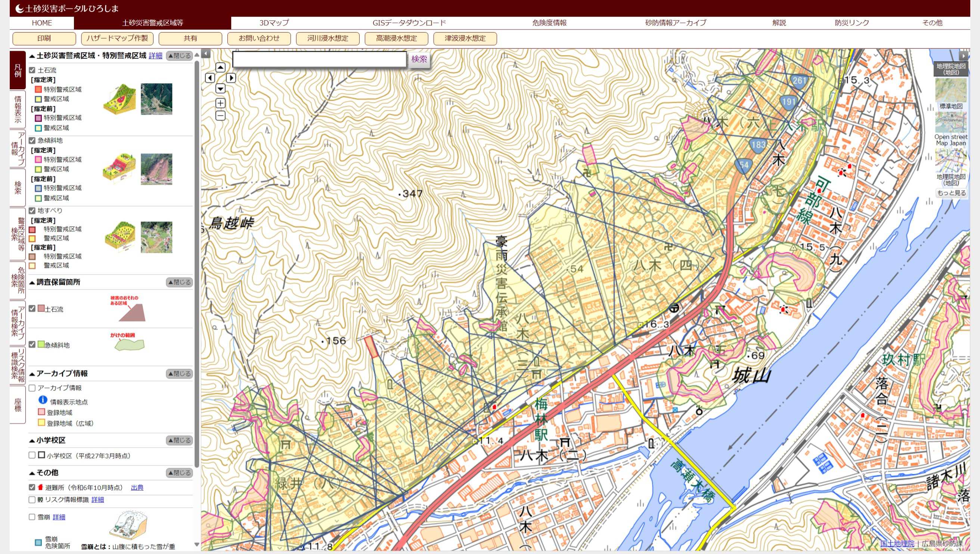Collapse その他 section with 閉じる
980x554 pixels.
179,473
